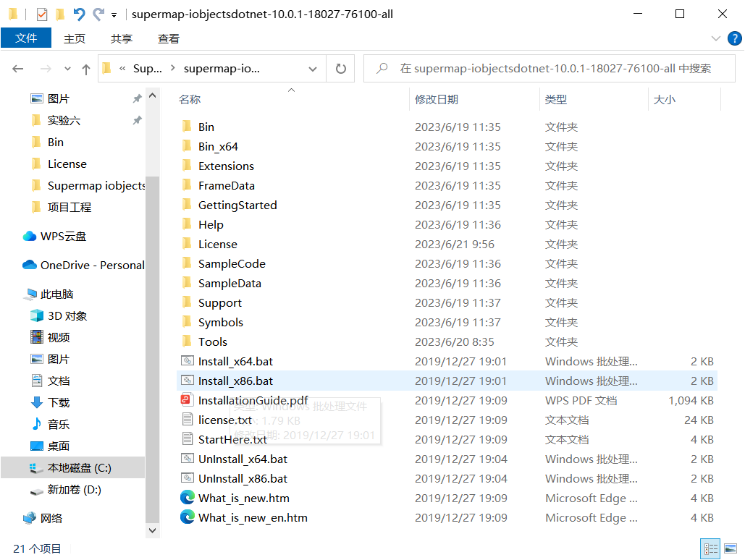This screenshot has width=745, height=560.
Task: Select the Support folder
Action: 219,302
